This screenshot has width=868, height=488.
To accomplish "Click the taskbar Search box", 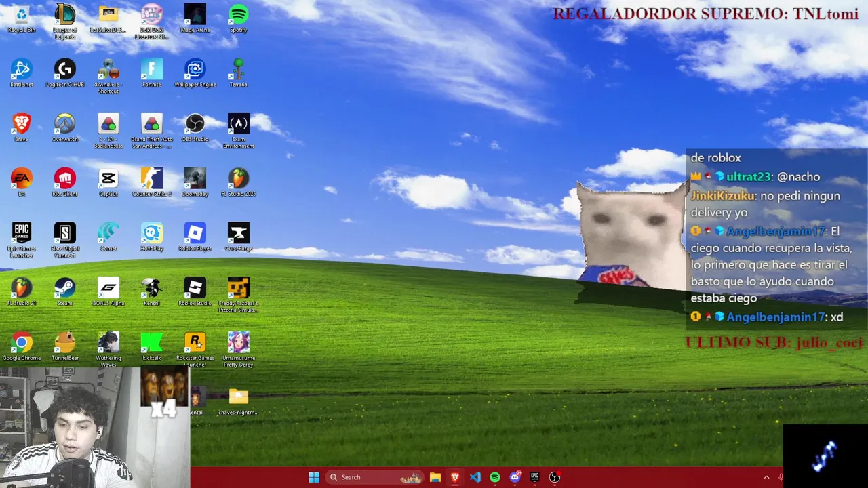I will click(374, 477).
